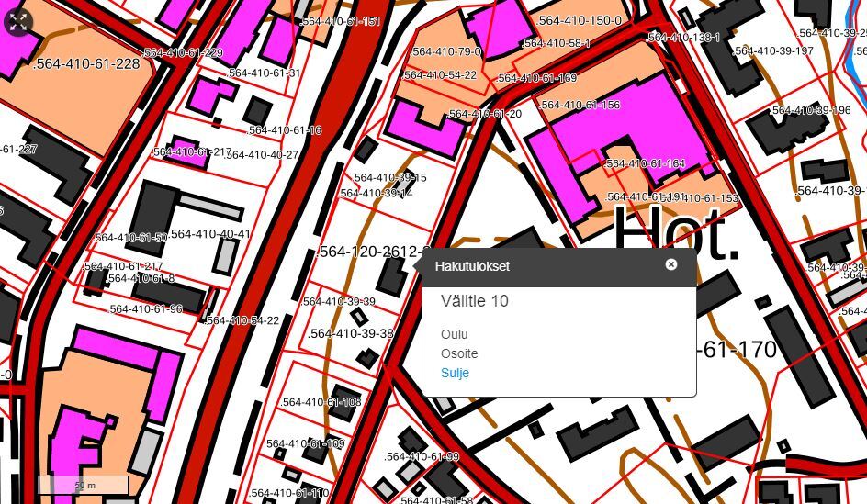Click the blue Sulje link
The width and height of the screenshot is (867, 504).
(455, 374)
